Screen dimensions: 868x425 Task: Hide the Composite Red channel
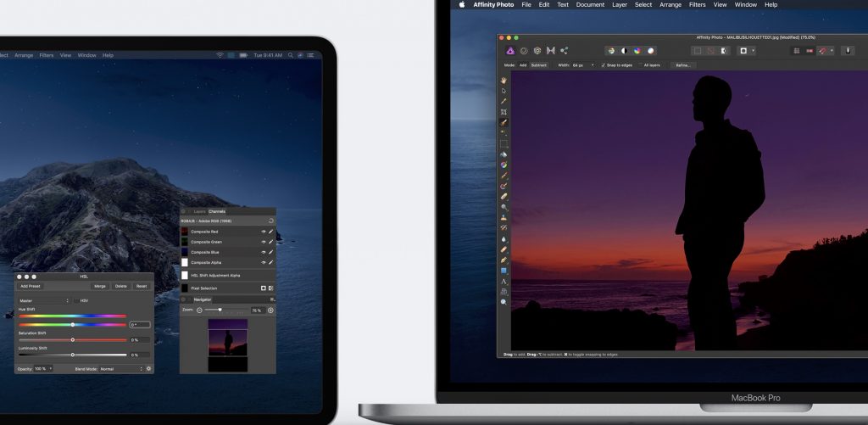click(x=263, y=232)
